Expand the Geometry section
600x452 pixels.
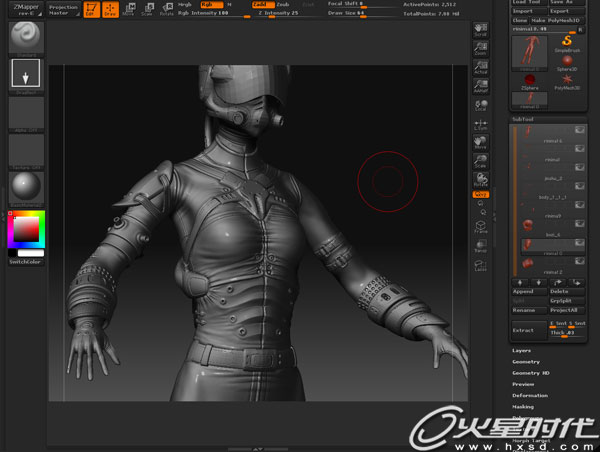click(526, 362)
